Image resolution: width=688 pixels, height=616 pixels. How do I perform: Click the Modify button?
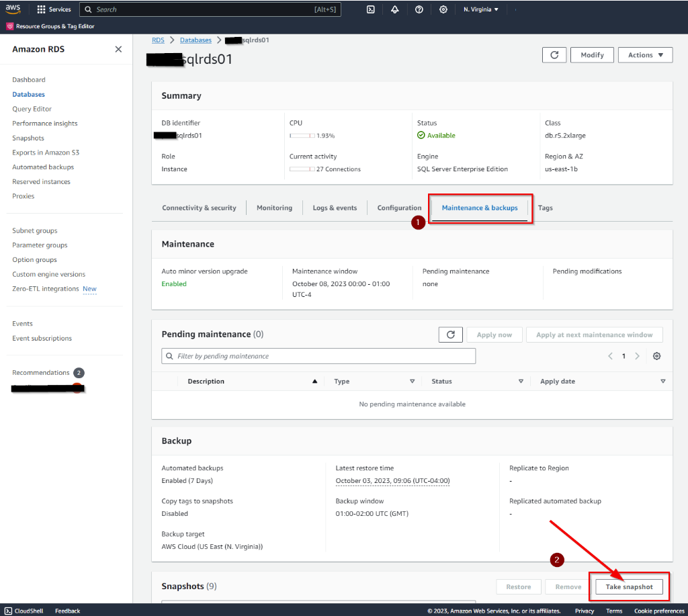(x=592, y=55)
